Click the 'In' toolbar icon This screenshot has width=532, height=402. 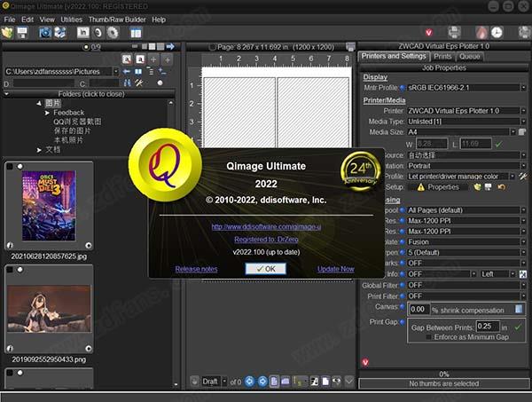(83, 33)
